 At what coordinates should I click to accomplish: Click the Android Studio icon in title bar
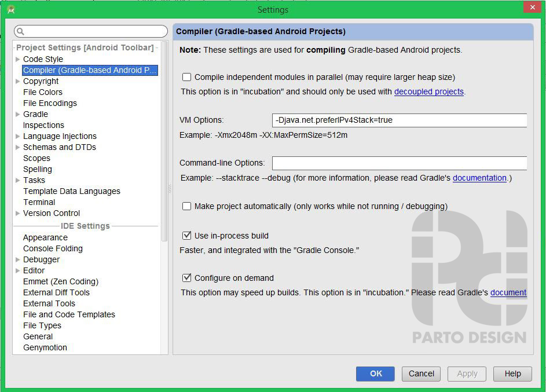coord(11,9)
